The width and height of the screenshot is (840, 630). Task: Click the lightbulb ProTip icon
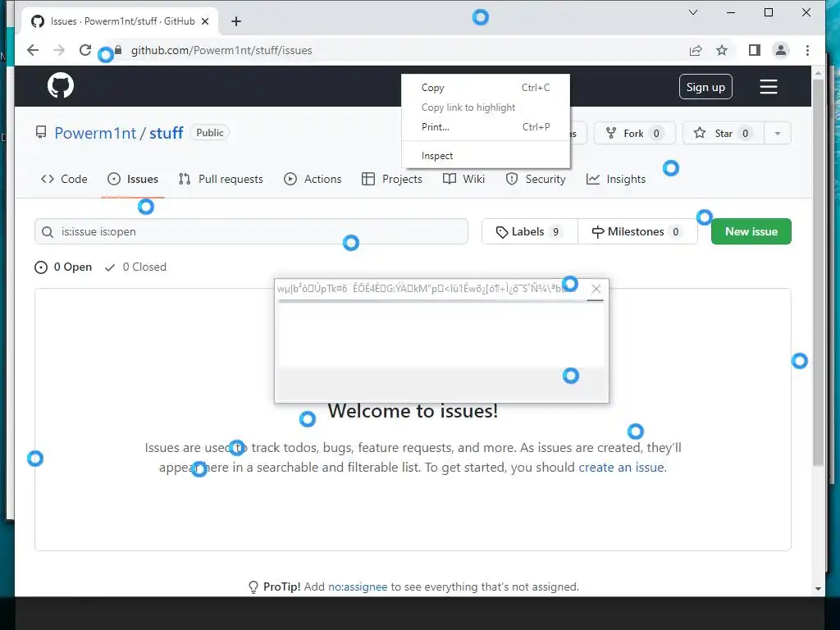pyautogui.click(x=253, y=587)
